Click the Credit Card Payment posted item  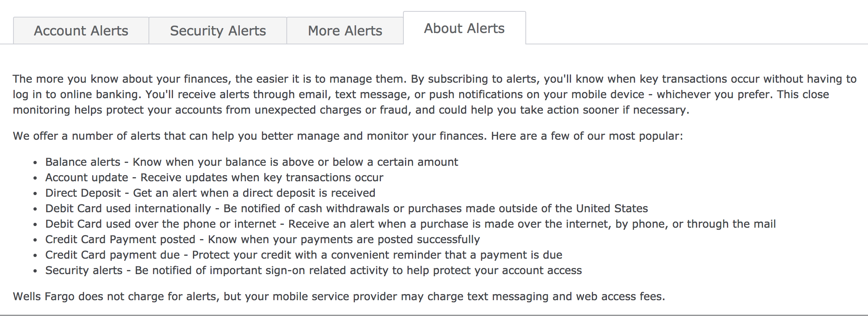pyautogui.click(x=263, y=239)
